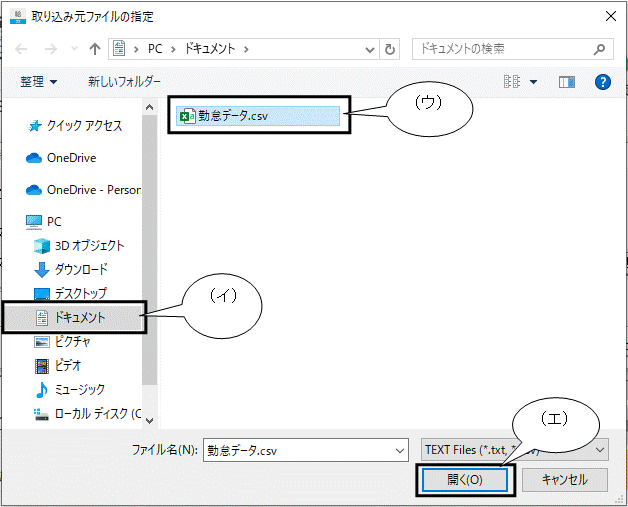Open ダウンロード folder in sidebar
The height and width of the screenshot is (507, 628).
click(x=71, y=270)
